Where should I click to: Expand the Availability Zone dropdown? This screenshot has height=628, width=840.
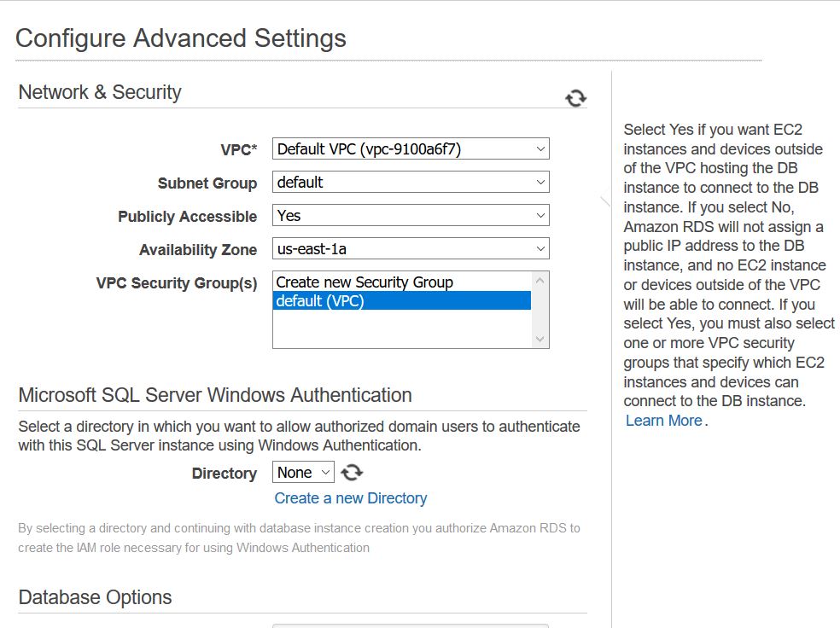411,249
